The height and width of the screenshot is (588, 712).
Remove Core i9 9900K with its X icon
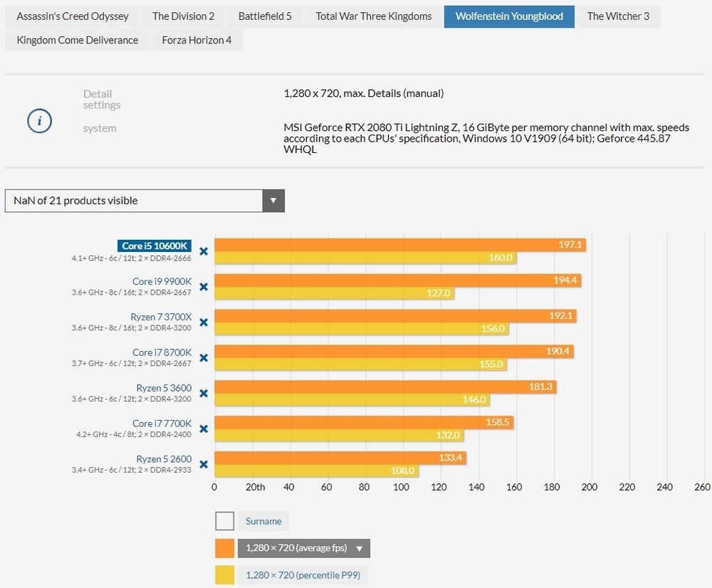click(x=204, y=287)
